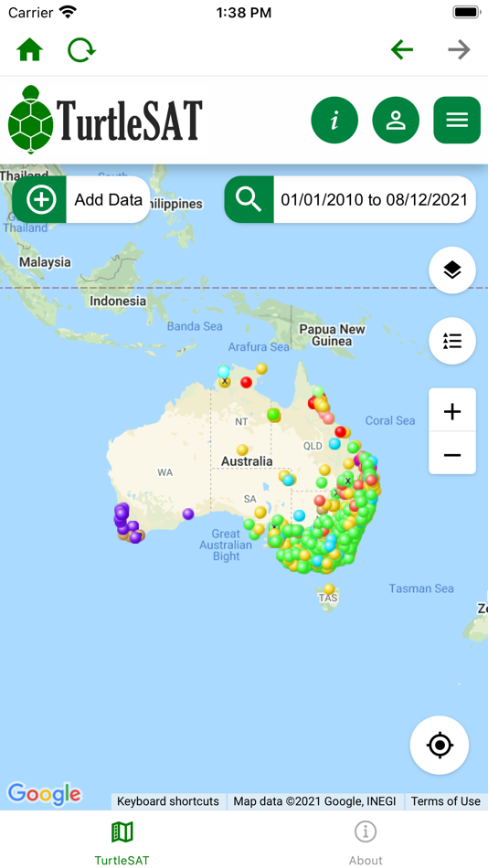The height and width of the screenshot is (868, 488).
Task: Go forward with the grey right arrow
Action: [459, 50]
